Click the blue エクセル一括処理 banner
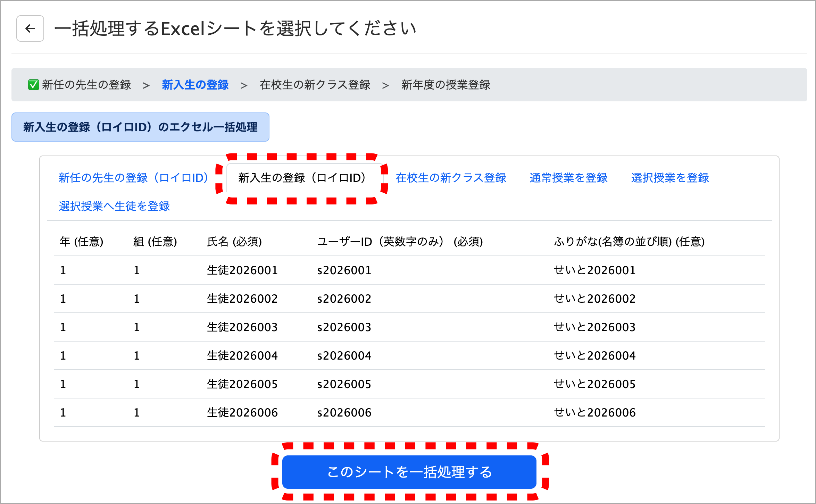816x504 pixels. (x=140, y=127)
